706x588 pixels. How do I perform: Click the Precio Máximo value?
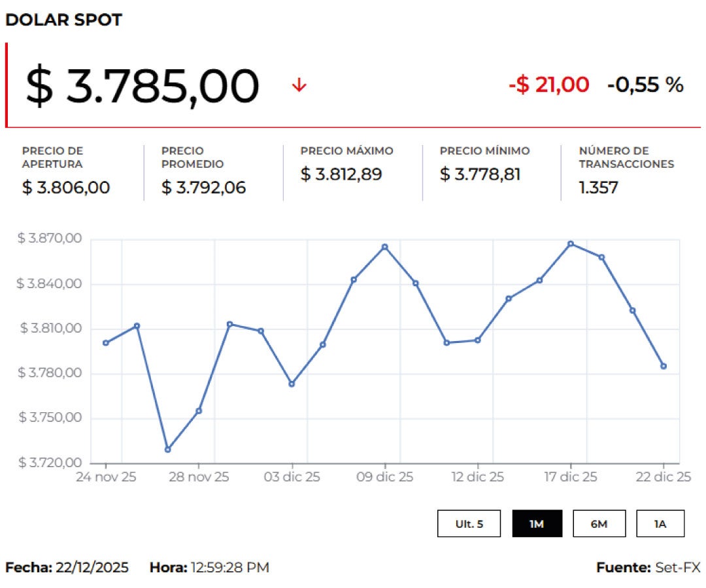point(341,174)
